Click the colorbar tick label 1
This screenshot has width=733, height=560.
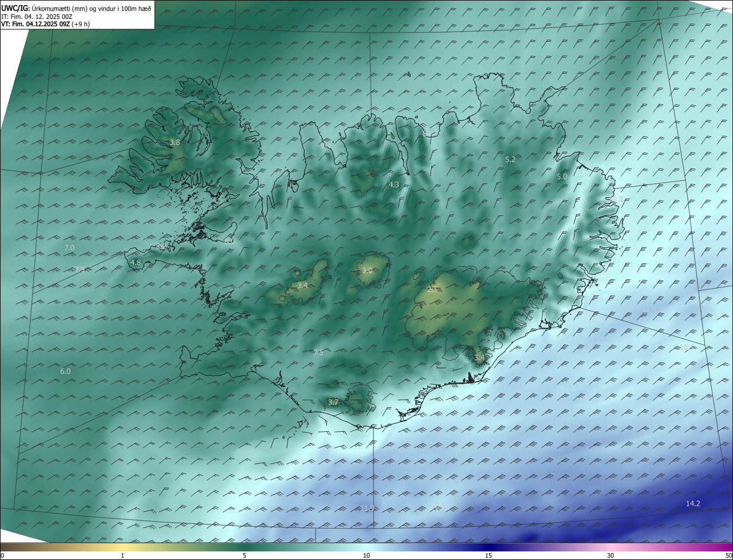123,555
